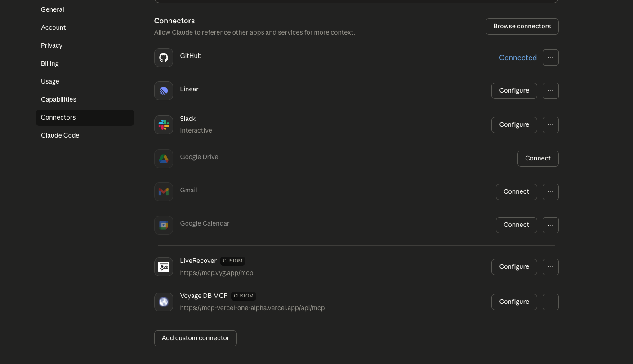This screenshot has width=633, height=364.
Task: Click the LiveRecover connector icon
Action: click(x=163, y=267)
